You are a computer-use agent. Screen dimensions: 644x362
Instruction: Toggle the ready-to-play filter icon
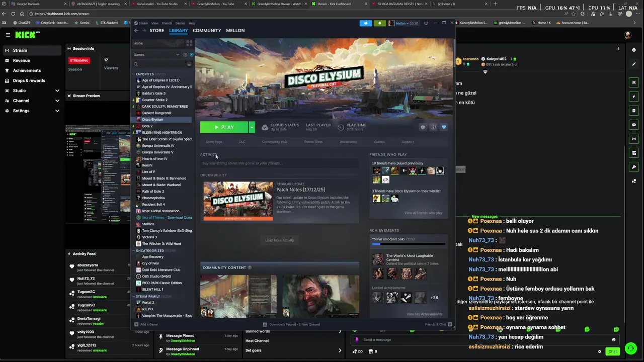191,55
